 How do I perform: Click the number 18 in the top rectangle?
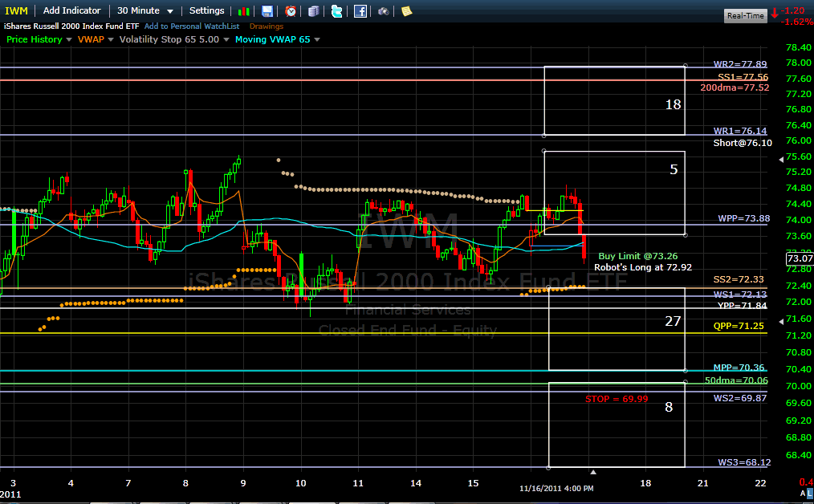pos(673,104)
